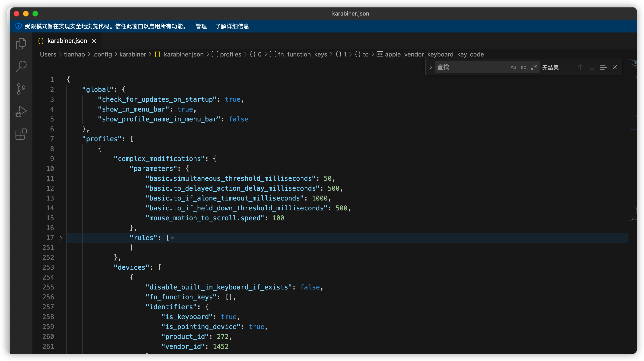Click the "to" breadcrumb segment
644x361 pixels.
tap(365, 54)
